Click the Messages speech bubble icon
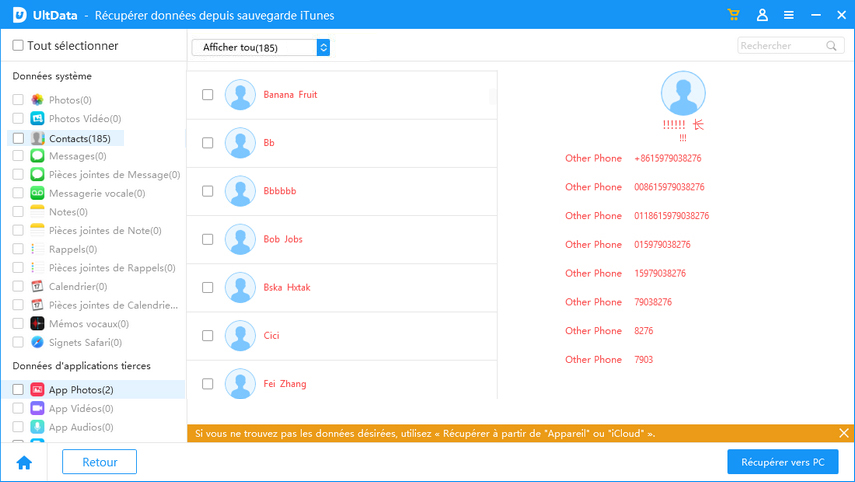 (x=37, y=156)
